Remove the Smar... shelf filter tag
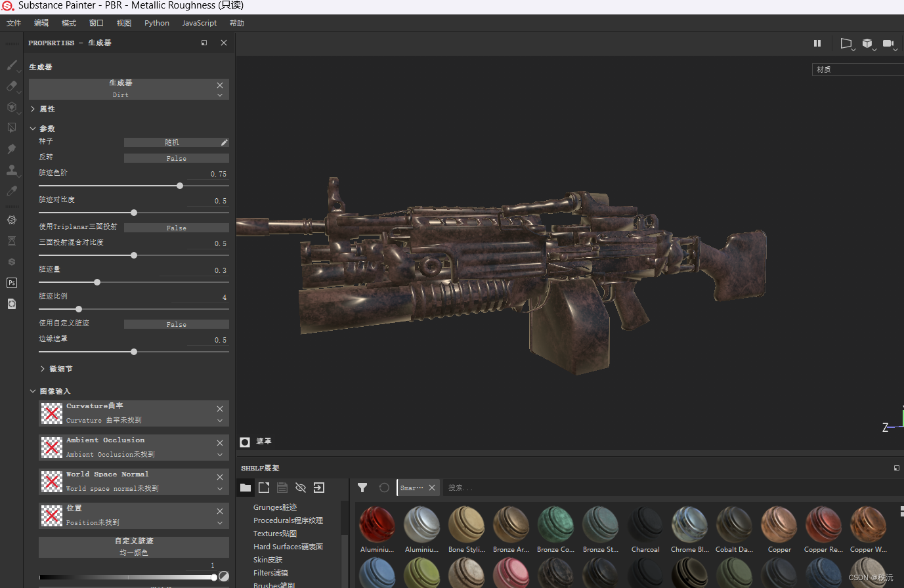The width and height of the screenshot is (904, 588). pyautogui.click(x=432, y=488)
